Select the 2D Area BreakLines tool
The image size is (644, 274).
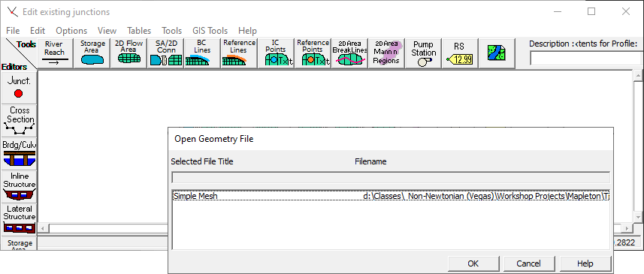[349, 53]
